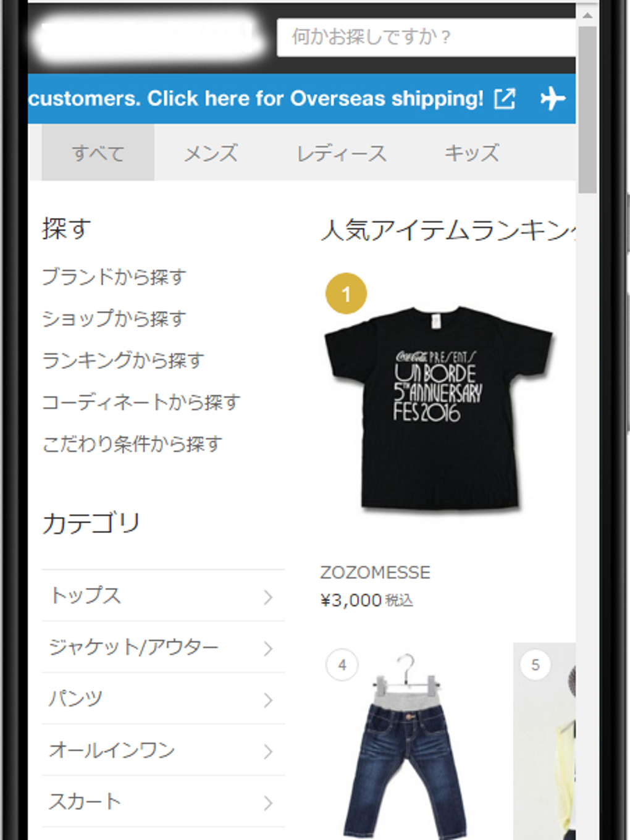Expand the スカート category chevron
The height and width of the screenshot is (840, 630).
click(x=268, y=802)
